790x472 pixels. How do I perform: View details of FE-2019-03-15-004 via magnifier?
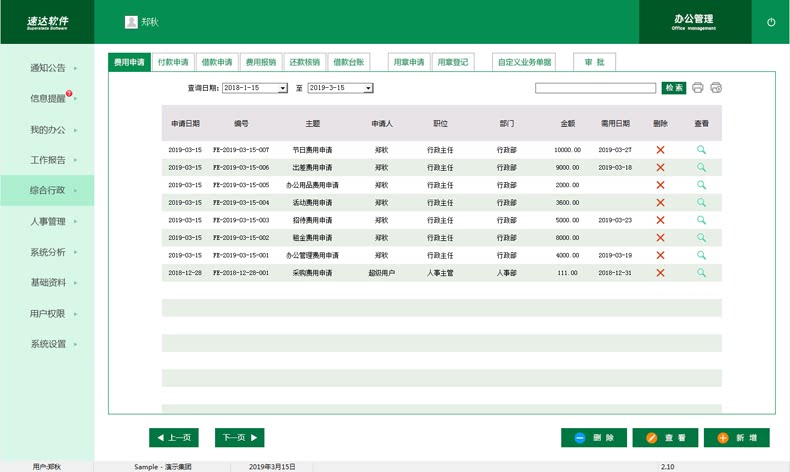[x=701, y=203]
